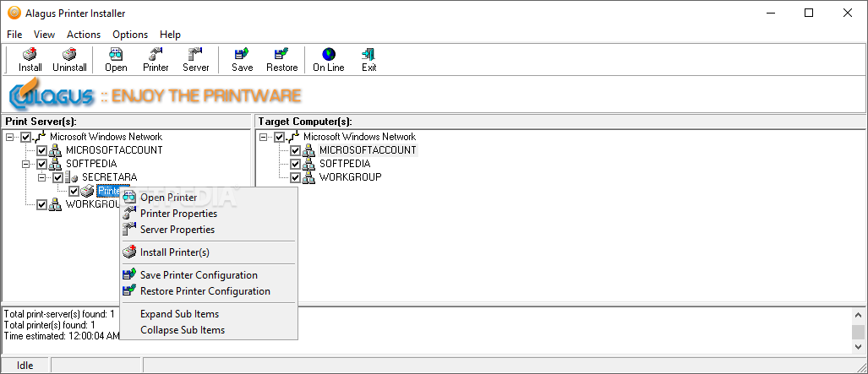Select SOFTPEDIA label in Target Computers

coord(345,164)
